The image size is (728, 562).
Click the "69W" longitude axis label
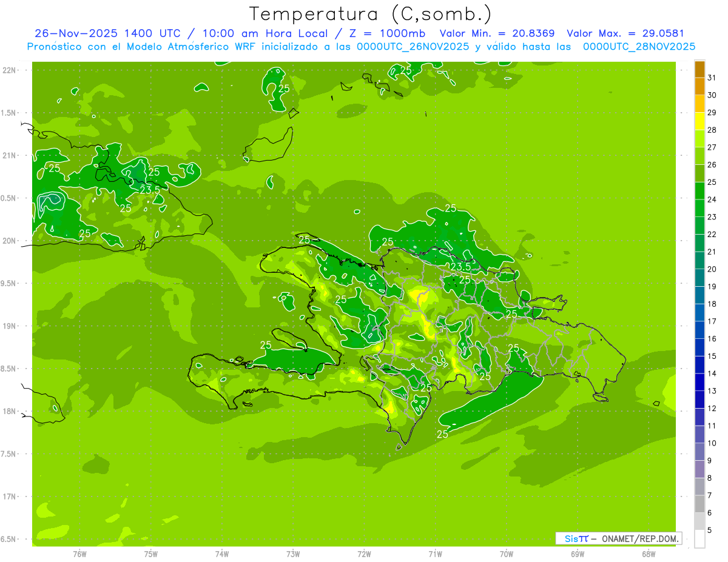pyautogui.click(x=577, y=554)
